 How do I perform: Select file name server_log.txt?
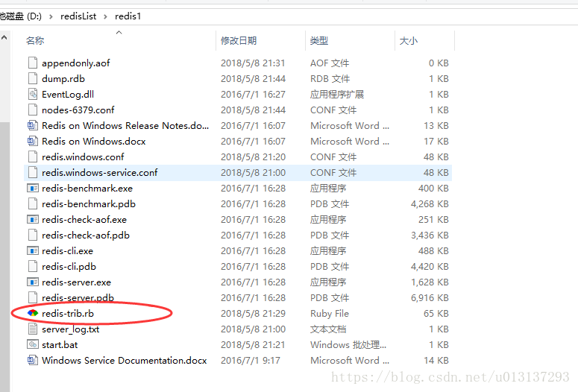coord(70,329)
